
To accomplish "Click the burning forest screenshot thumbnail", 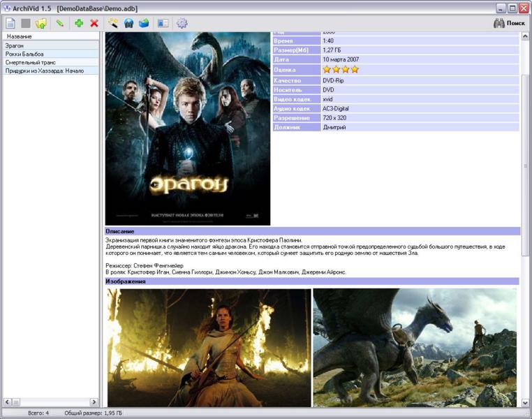I will pyautogui.click(x=209, y=348).
